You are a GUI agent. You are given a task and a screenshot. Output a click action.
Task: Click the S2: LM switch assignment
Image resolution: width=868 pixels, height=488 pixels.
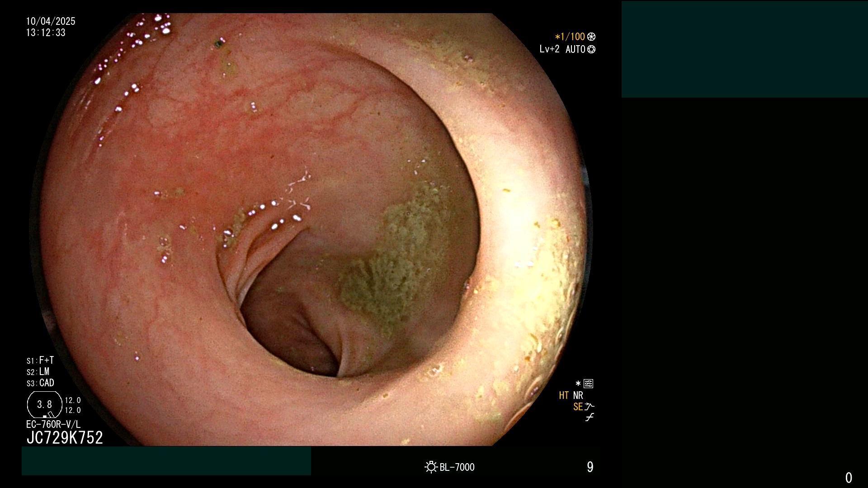point(38,371)
